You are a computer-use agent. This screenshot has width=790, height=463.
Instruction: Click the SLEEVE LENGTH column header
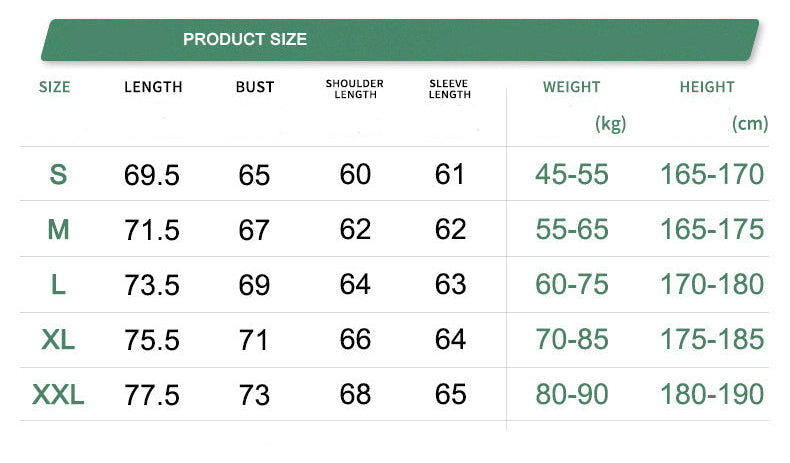[x=450, y=89]
